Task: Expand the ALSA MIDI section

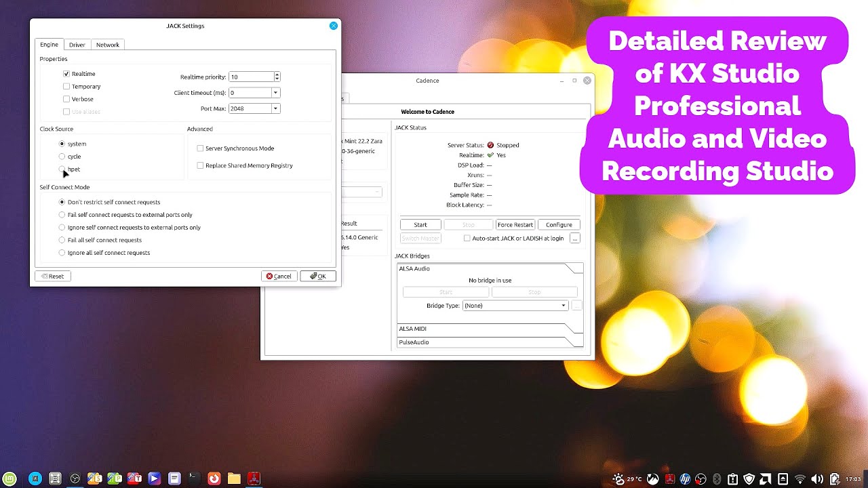Action: coord(490,329)
